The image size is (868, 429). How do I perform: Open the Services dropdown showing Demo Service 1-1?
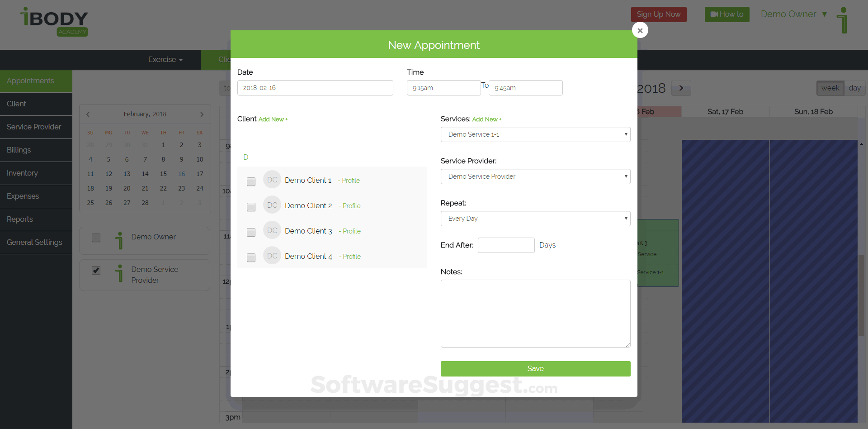(535, 134)
